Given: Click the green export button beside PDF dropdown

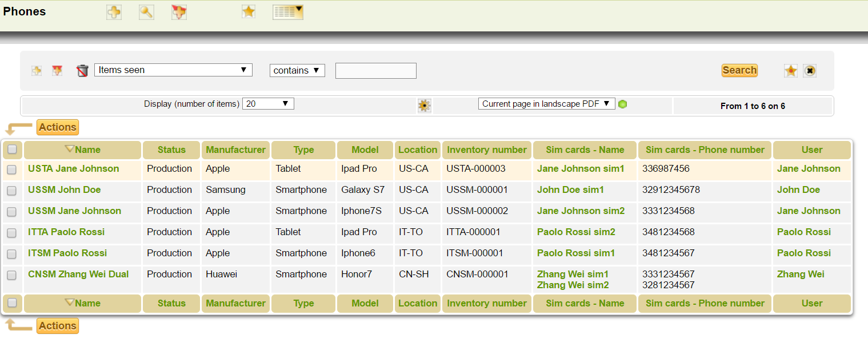Looking at the screenshot, I should point(623,104).
